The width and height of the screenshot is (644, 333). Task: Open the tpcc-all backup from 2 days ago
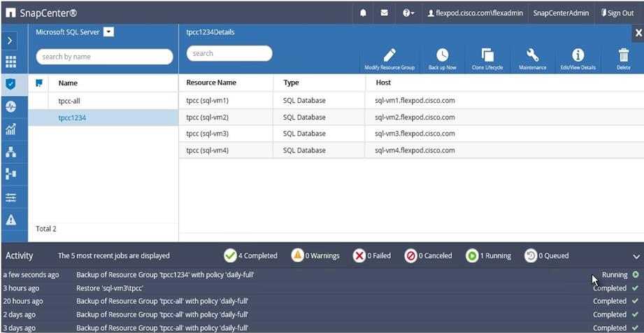tap(322, 315)
